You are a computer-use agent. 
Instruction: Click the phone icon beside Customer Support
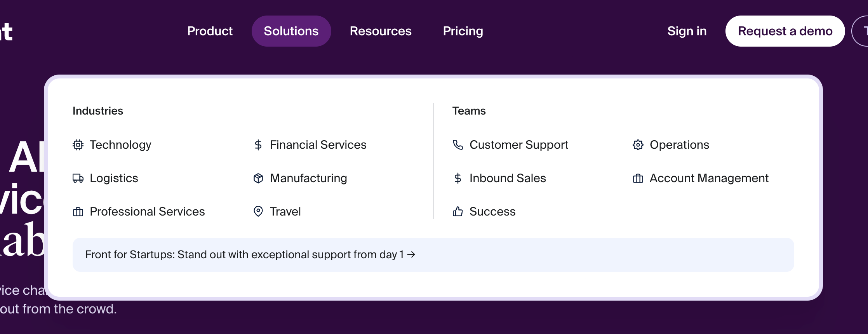458,145
